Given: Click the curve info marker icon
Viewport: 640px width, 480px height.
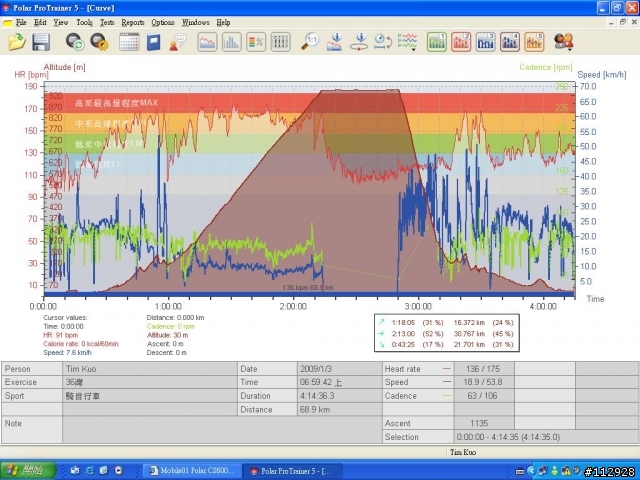Looking at the screenshot, I should click(335, 42).
